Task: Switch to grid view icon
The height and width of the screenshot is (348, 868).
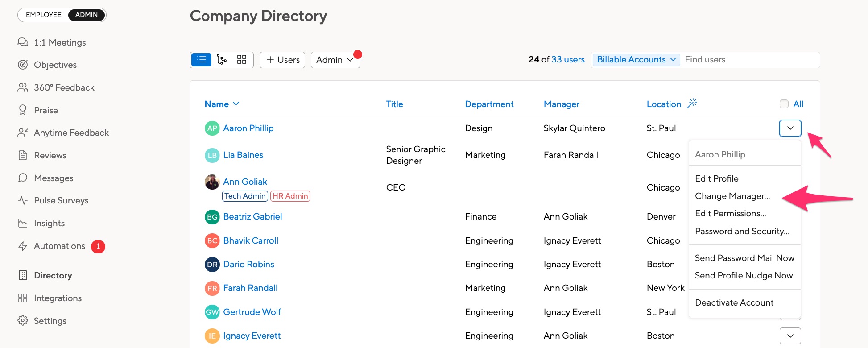Action: click(242, 60)
